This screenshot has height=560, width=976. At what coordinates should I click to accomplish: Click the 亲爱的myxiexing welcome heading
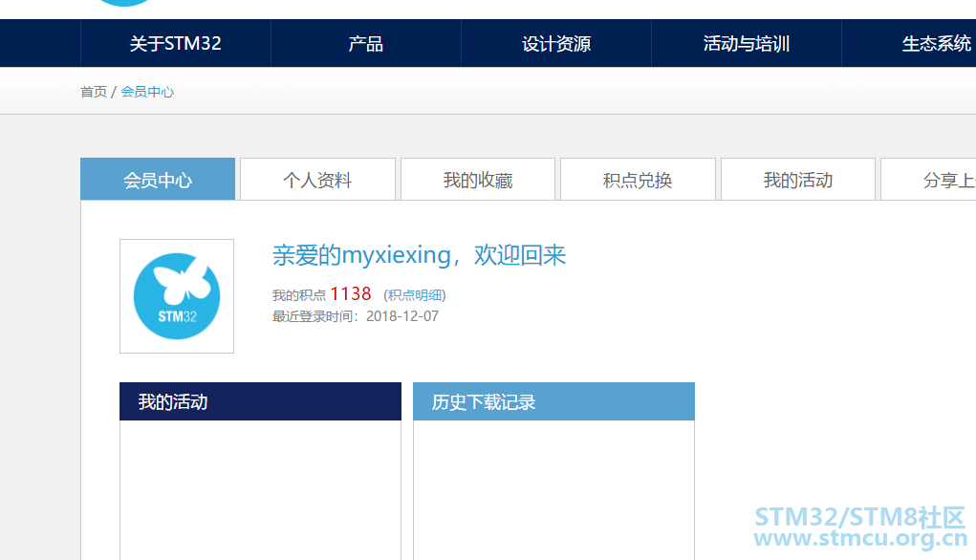click(x=419, y=255)
